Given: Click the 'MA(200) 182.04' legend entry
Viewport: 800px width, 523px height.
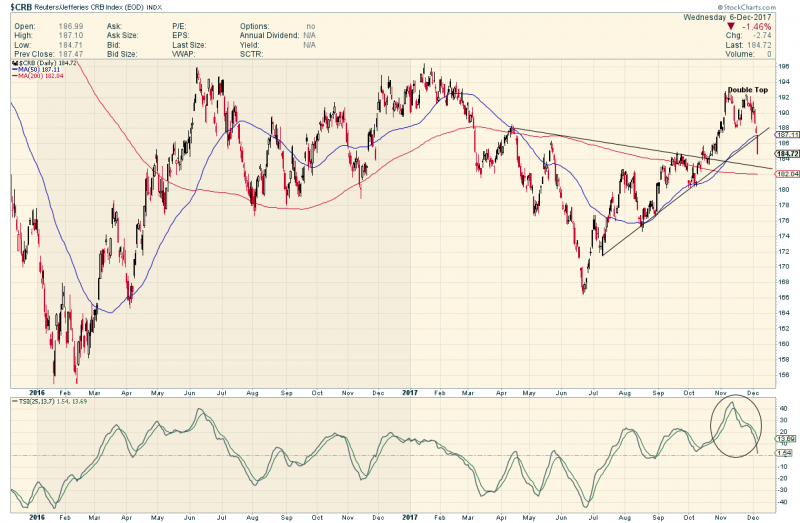Looking at the screenshot, I should [37, 76].
